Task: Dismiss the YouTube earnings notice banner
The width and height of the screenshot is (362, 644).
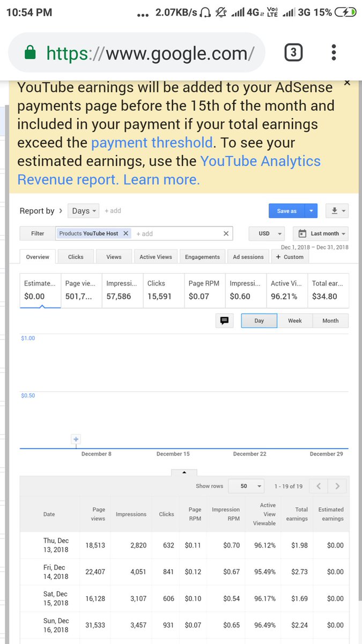Action: point(347,83)
